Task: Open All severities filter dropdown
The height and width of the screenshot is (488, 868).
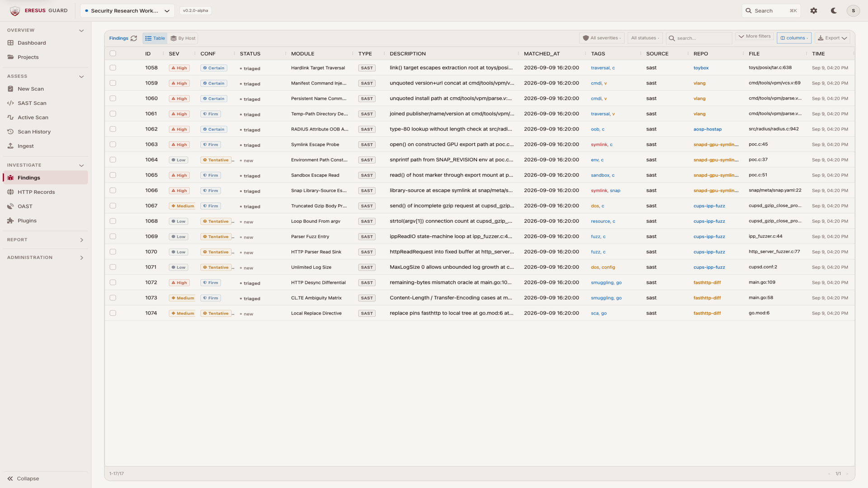Action: pyautogui.click(x=602, y=38)
